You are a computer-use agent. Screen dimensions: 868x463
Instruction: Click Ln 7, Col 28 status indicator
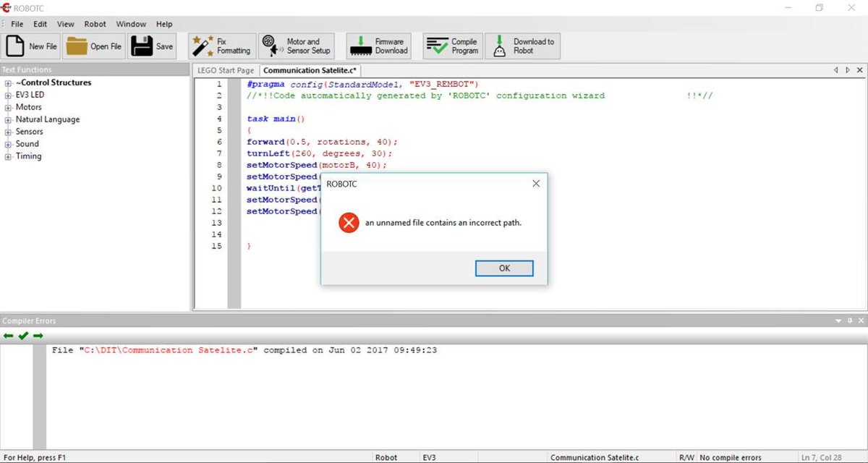pyautogui.click(x=822, y=457)
